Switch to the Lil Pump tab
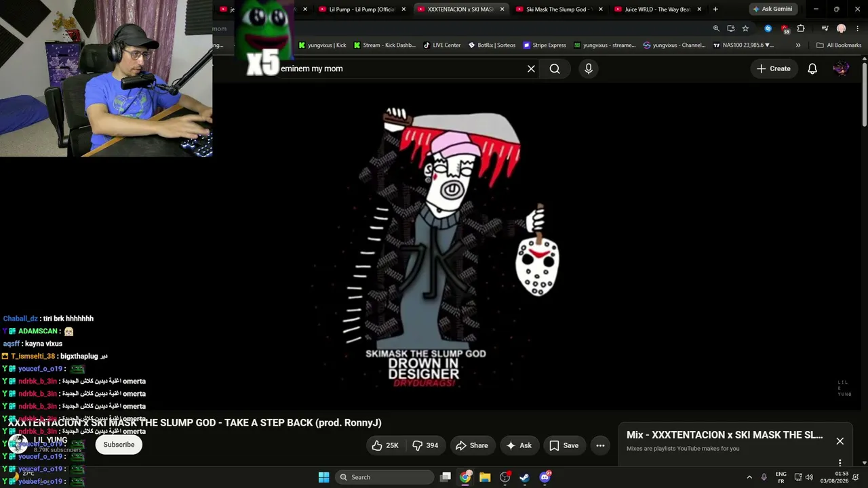The image size is (868, 488). pos(362,9)
